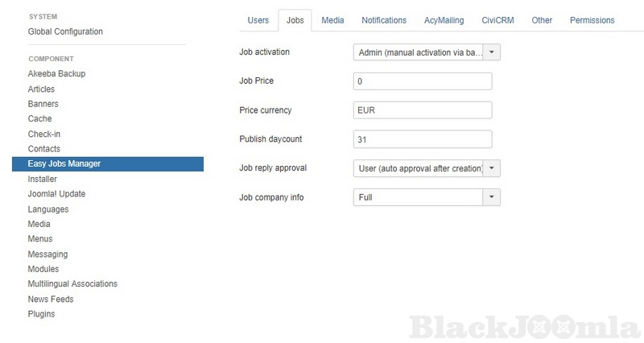Open Global Configuration in the sidebar

coord(65,31)
